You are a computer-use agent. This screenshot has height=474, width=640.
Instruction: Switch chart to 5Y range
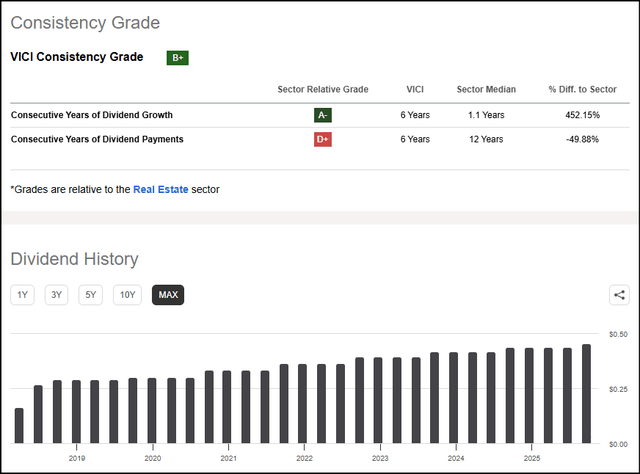[x=91, y=295]
